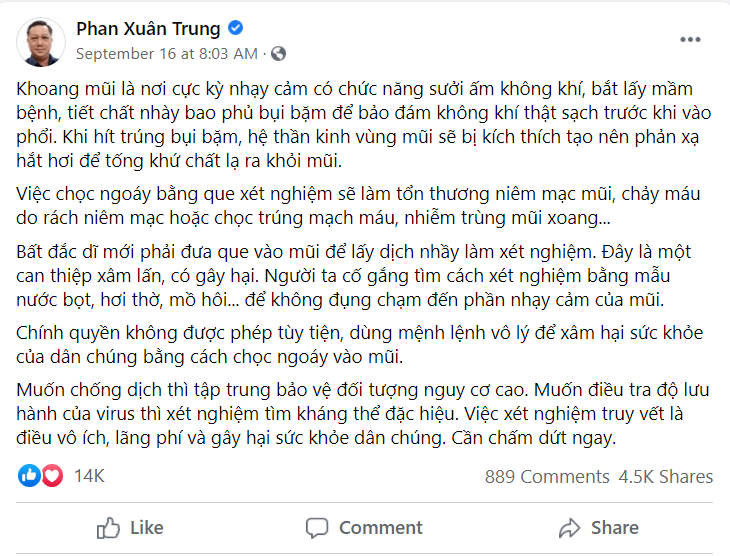Click the speech bubble icon beside Comment
730x556 pixels.
317,527
